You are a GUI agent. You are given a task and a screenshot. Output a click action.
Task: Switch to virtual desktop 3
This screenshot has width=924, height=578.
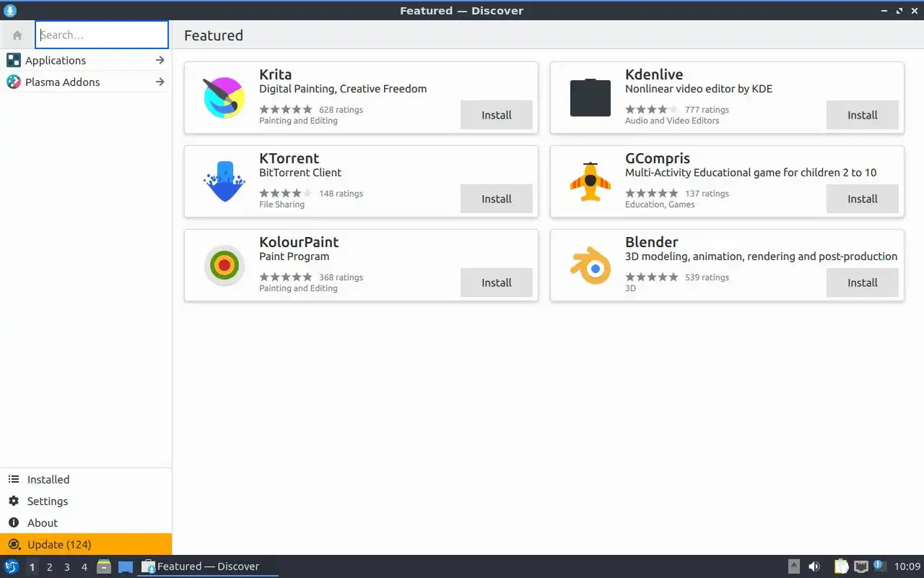click(x=66, y=567)
